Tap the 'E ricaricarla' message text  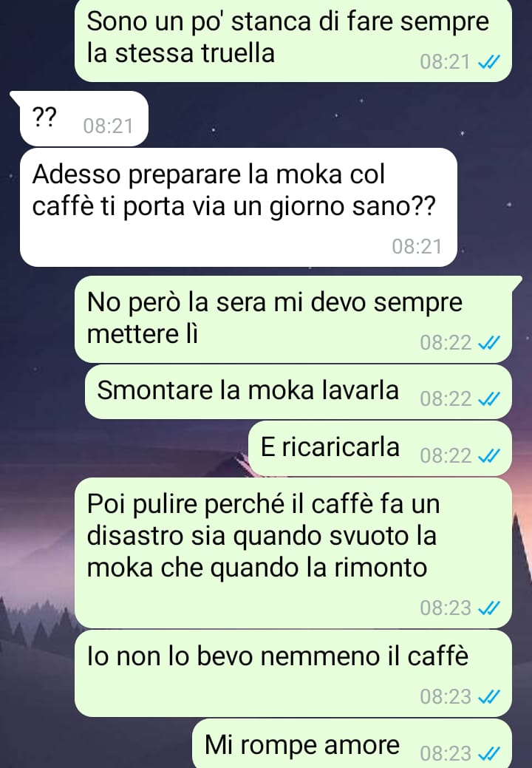tap(330, 446)
